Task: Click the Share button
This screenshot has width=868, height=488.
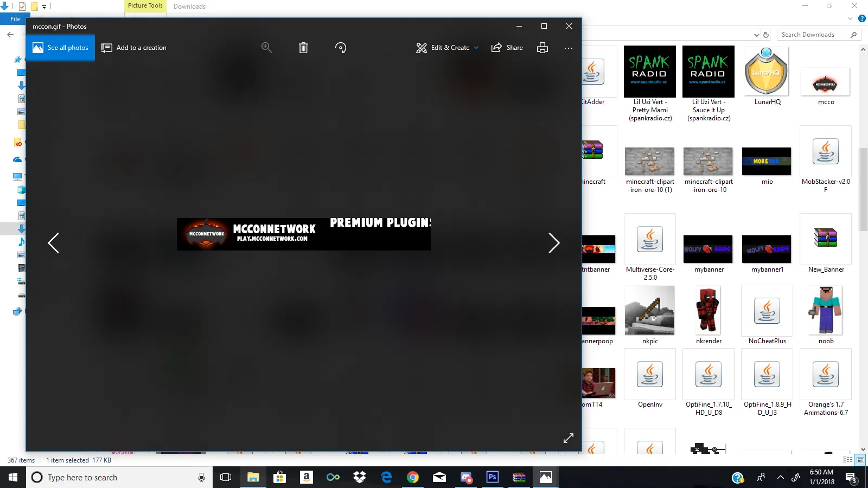Action: (507, 48)
